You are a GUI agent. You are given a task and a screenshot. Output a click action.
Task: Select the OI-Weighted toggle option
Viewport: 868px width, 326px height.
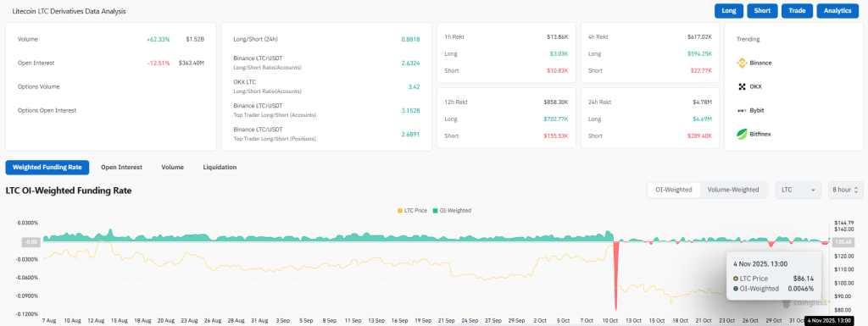point(674,190)
